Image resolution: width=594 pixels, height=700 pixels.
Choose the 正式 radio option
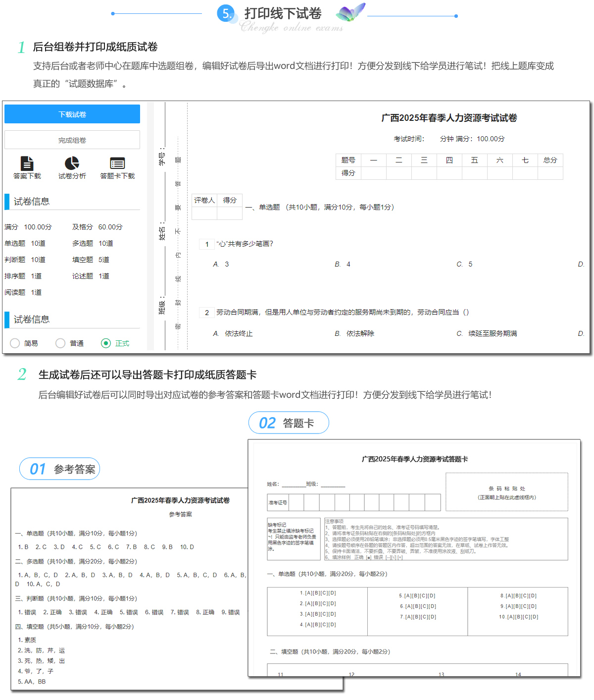(106, 343)
